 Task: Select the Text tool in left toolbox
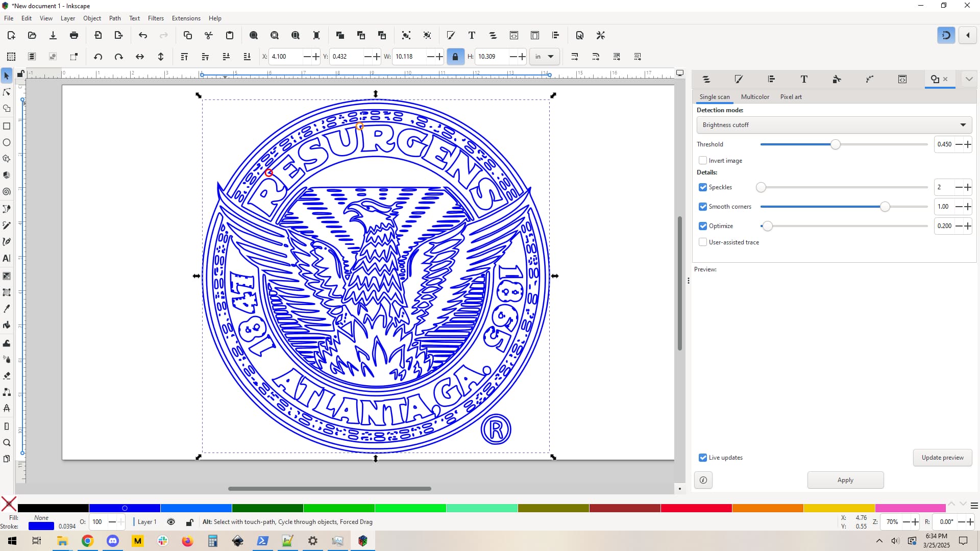click(x=7, y=258)
